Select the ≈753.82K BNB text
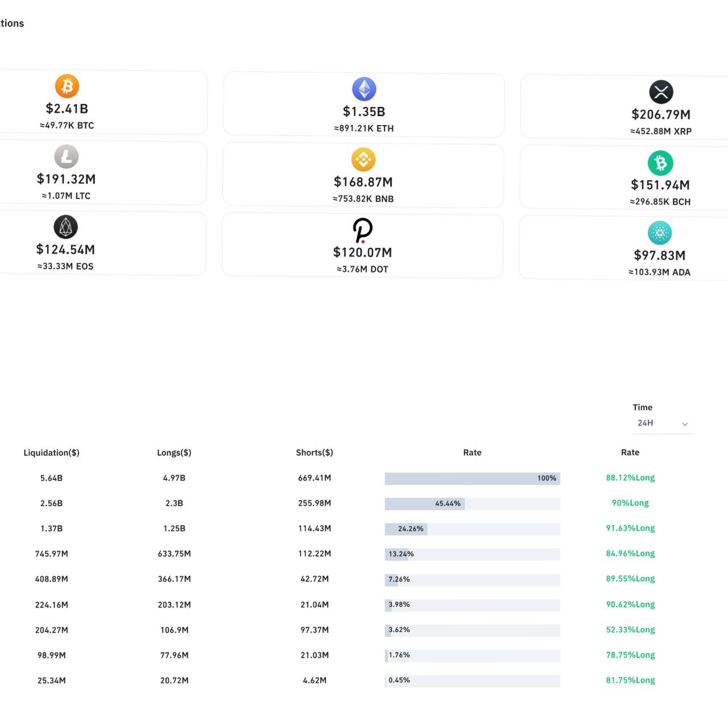Screen dimensions: 728x728 pos(363,199)
